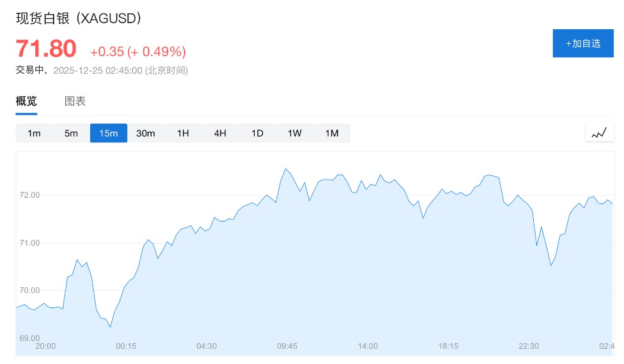624x364 pixels.
Task: Click the 71.80 current price
Action: pos(46,49)
